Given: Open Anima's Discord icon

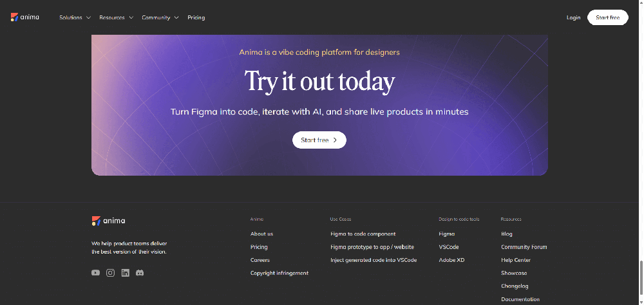Looking at the screenshot, I should click(x=140, y=273).
